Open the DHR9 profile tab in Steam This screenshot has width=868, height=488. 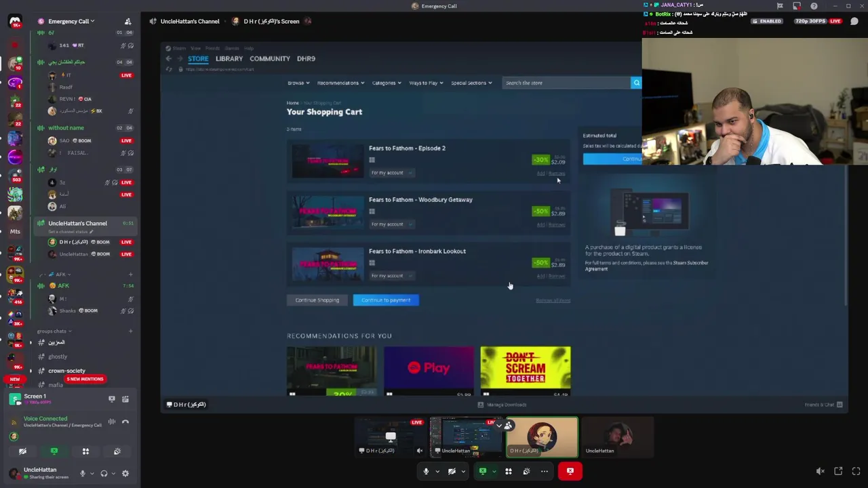coord(306,59)
